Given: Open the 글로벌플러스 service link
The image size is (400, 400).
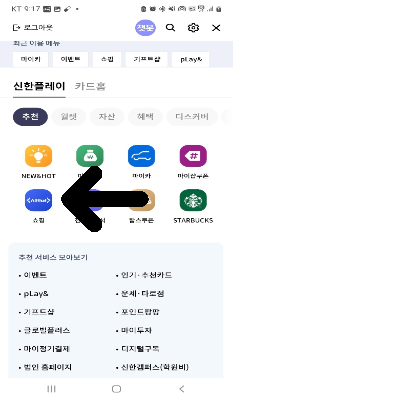Looking at the screenshot, I should 47,330.
